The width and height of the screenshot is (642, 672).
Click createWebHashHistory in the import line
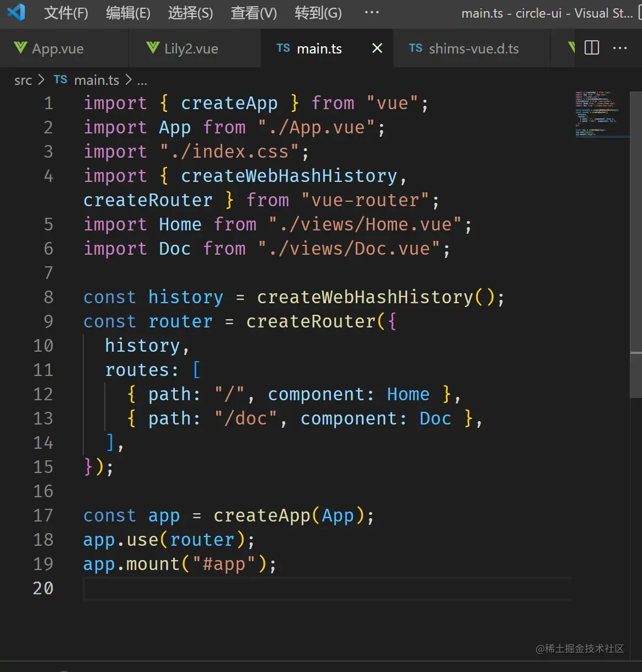point(289,176)
